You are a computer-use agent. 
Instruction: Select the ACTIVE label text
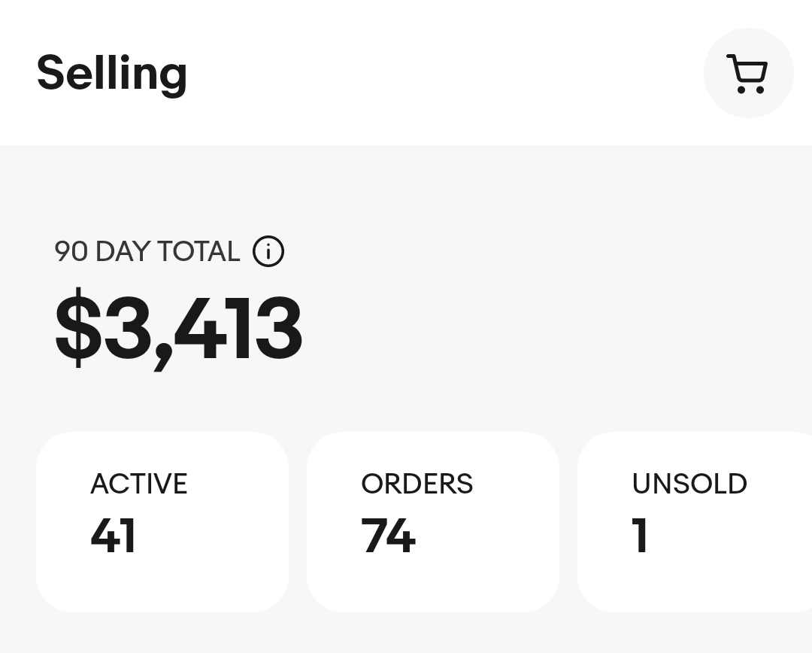[x=139, y=484]
